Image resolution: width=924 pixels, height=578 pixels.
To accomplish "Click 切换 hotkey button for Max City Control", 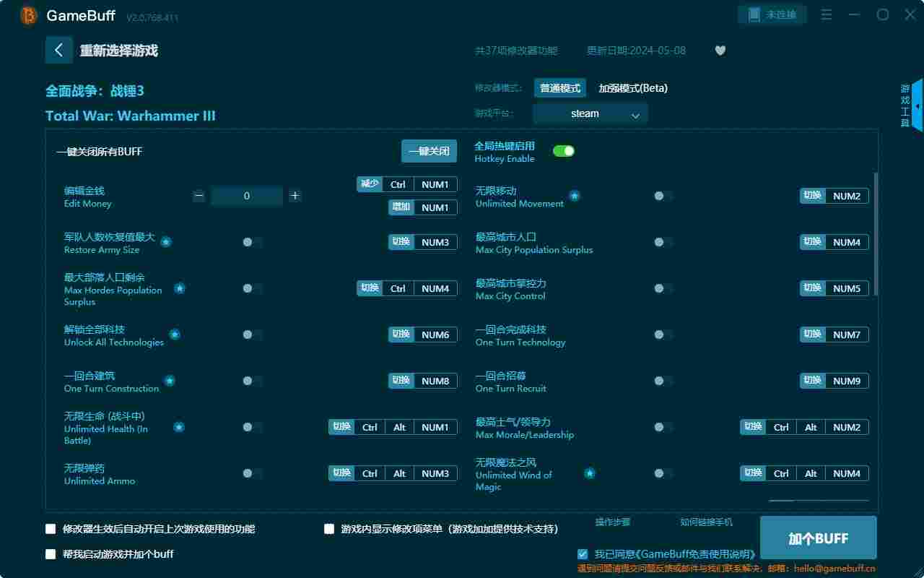I will [x=813, y=288].
